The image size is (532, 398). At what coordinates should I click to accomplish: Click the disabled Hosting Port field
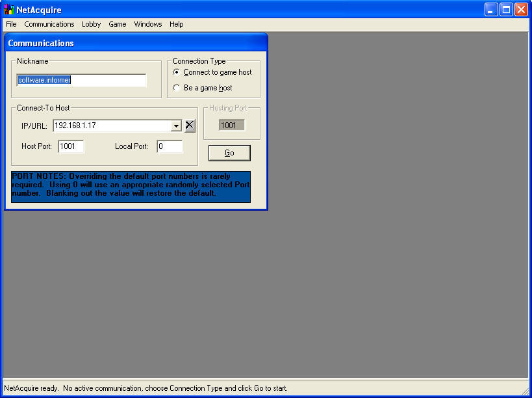pos(232,126)
